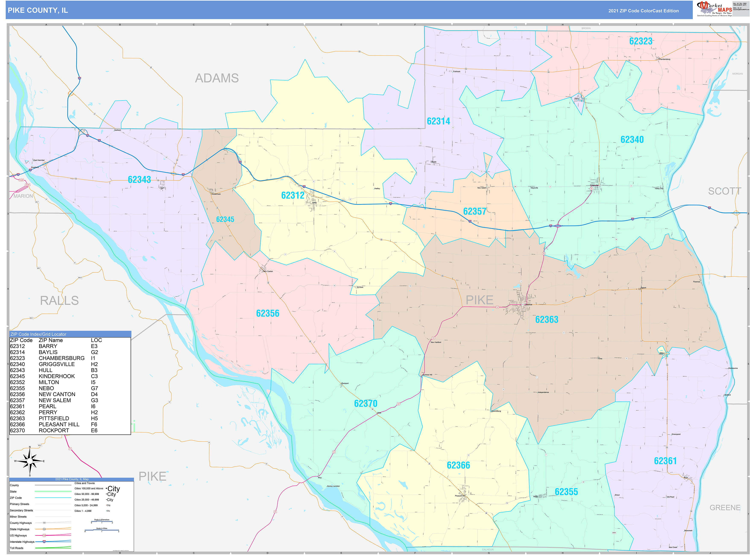Click the County Highways 123 box icon

coord(44,523)
